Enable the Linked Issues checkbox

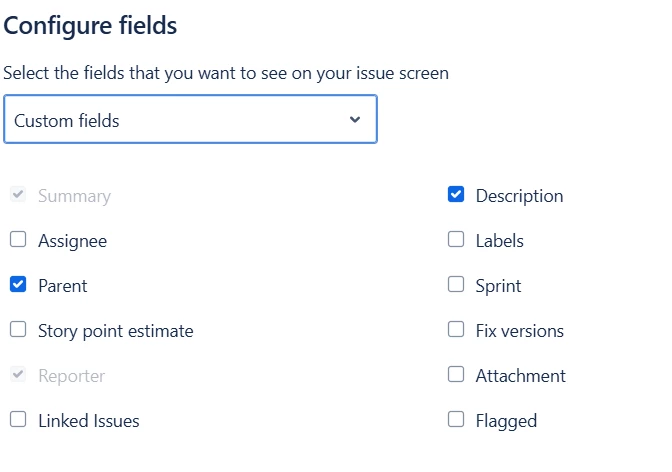18,420
